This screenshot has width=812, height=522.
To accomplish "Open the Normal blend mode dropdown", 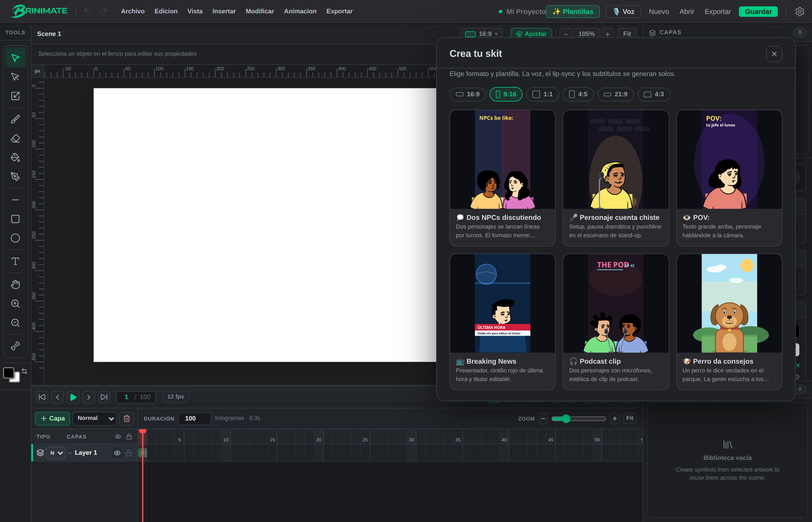I will click(95, 418).
